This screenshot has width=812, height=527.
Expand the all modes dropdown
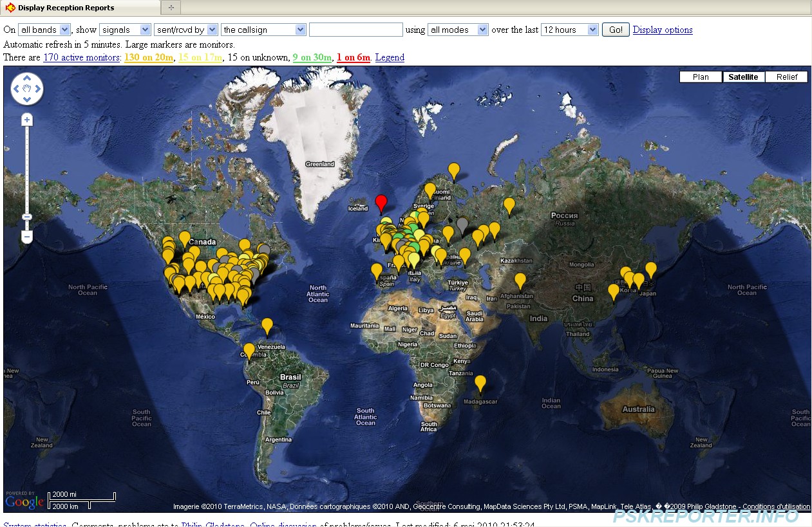tap(458, 30)
